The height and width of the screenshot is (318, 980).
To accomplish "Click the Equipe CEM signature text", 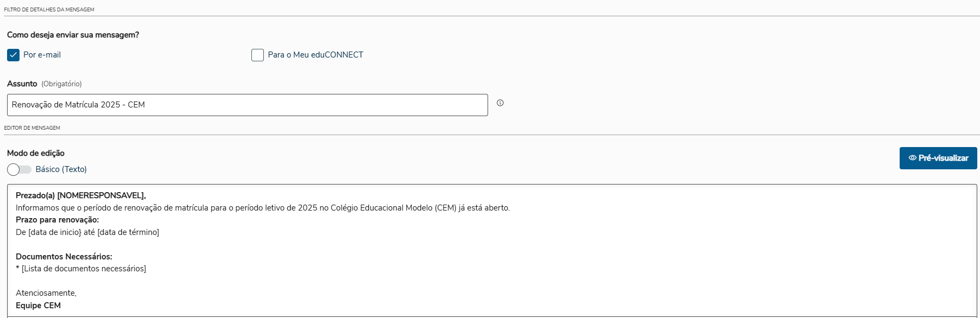I will coord(38,306).
